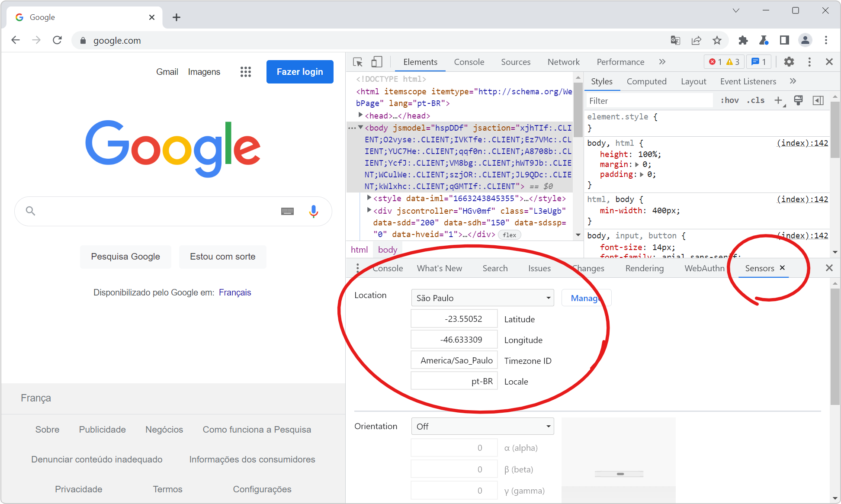Open the extensions puzzle icon
The height and width of the screenshot is (504, 841).
point(743,40)
